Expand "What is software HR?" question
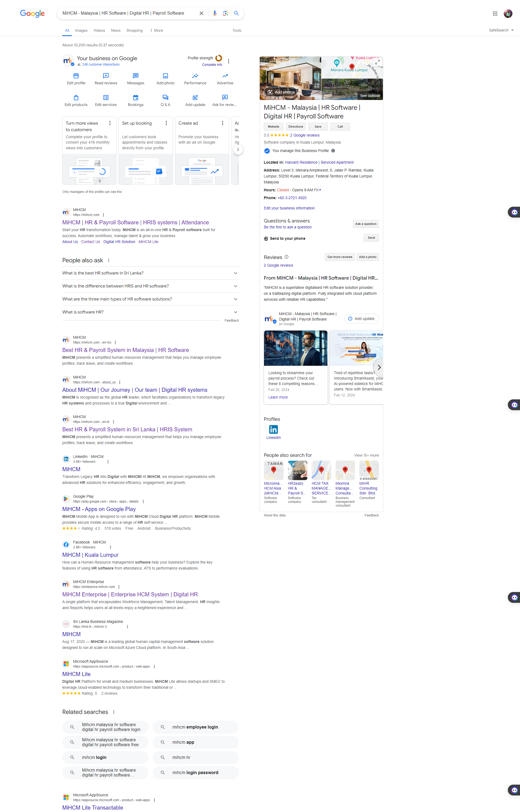The height and width of the screenshot is (812, 520). 150,312
